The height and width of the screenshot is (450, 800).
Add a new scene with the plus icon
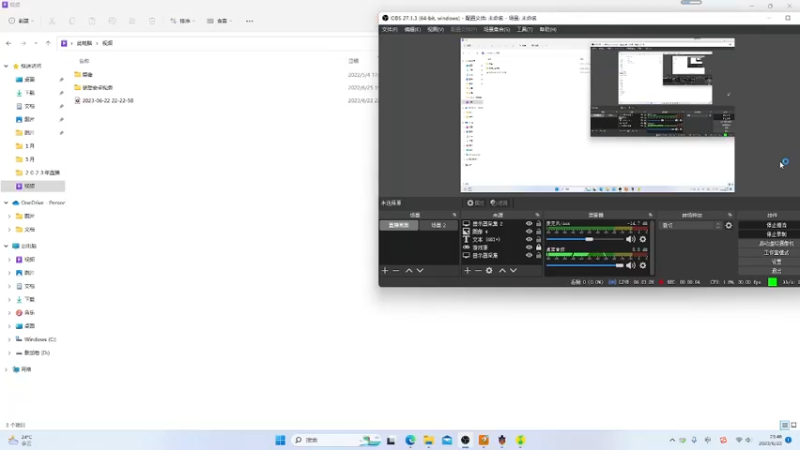point(385,270)
